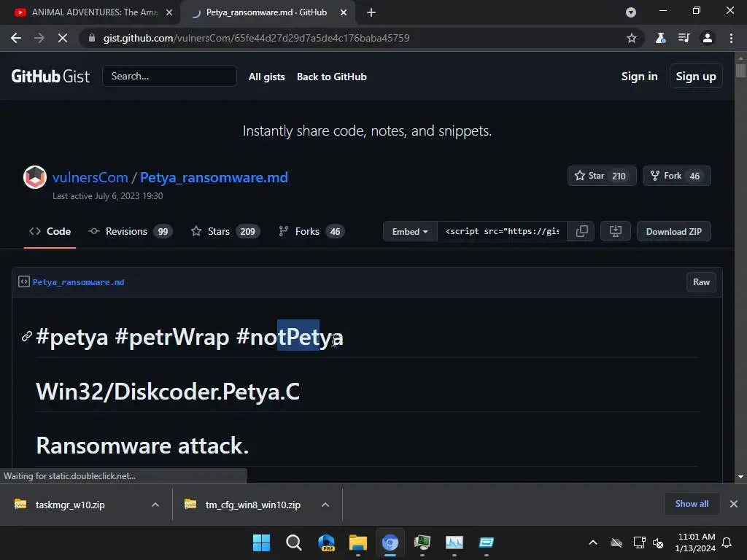Image resolution: width=747 pixels, height=560 pixels.
Task: Click the browser forward arrow
Action: 39,38
